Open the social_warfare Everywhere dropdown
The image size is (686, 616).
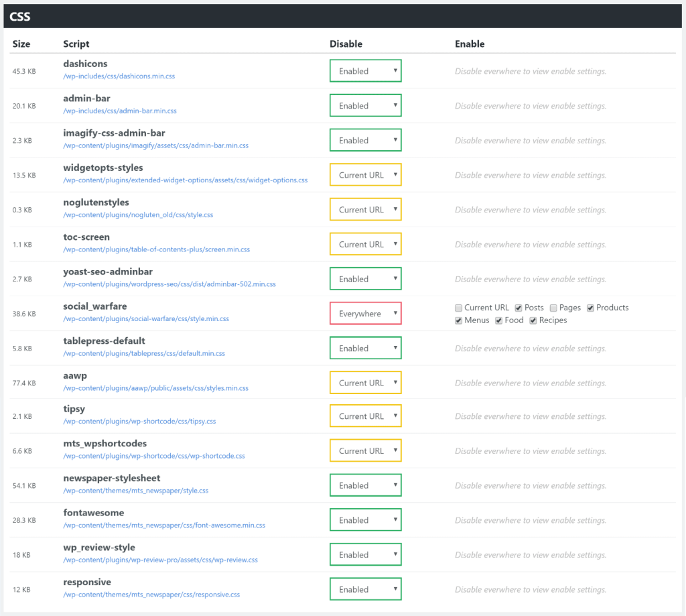pos(365,313)
